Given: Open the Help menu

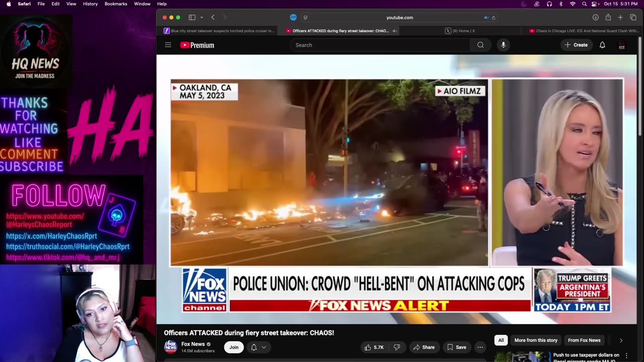Looking at the screenshot, I should click(162, 4).
